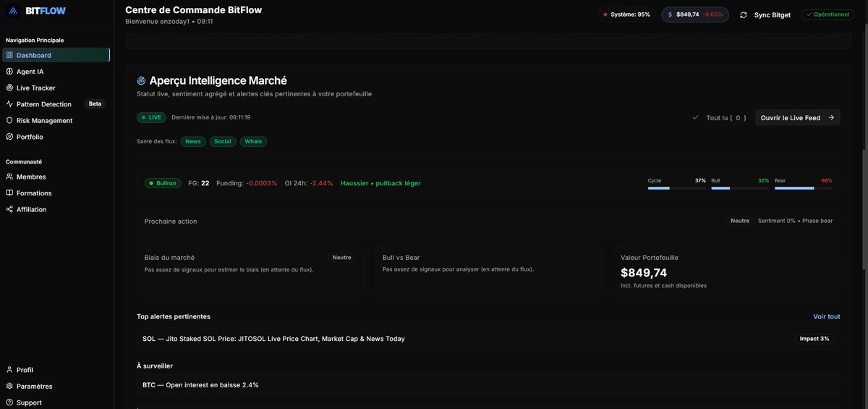This screenshot has height=409, width=868.
Task: Click the SOL Jito Staked SOL alert row
Action: pyautogui.click(x=488, y=339)
